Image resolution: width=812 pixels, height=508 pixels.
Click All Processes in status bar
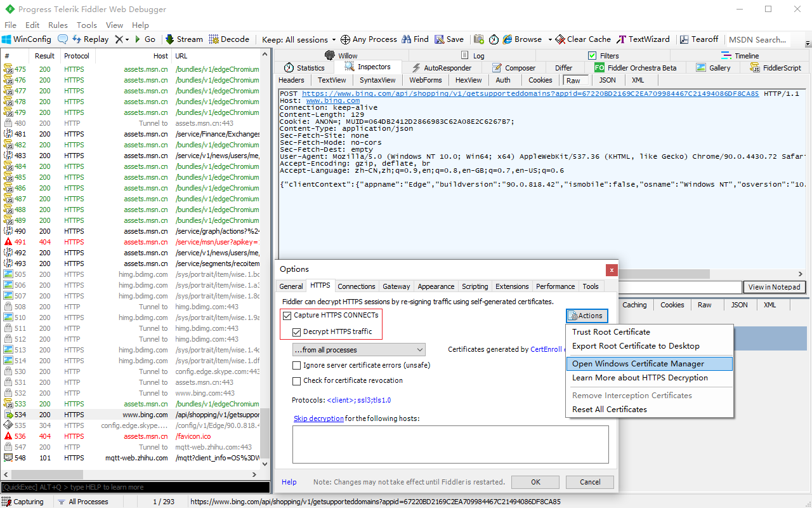click(83, 502)
